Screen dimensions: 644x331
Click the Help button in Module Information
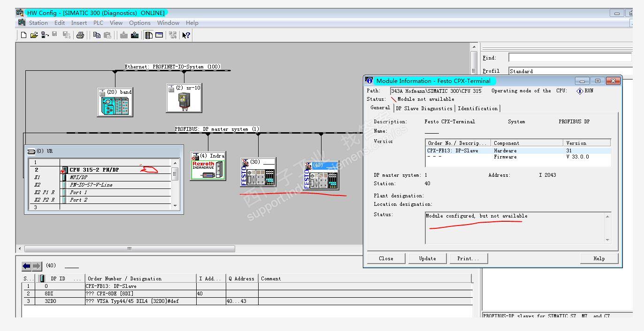599,258
